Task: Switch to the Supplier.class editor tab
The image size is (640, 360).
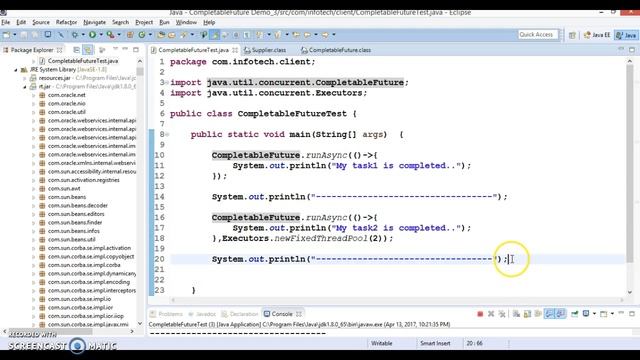Action: coord(265,50)
